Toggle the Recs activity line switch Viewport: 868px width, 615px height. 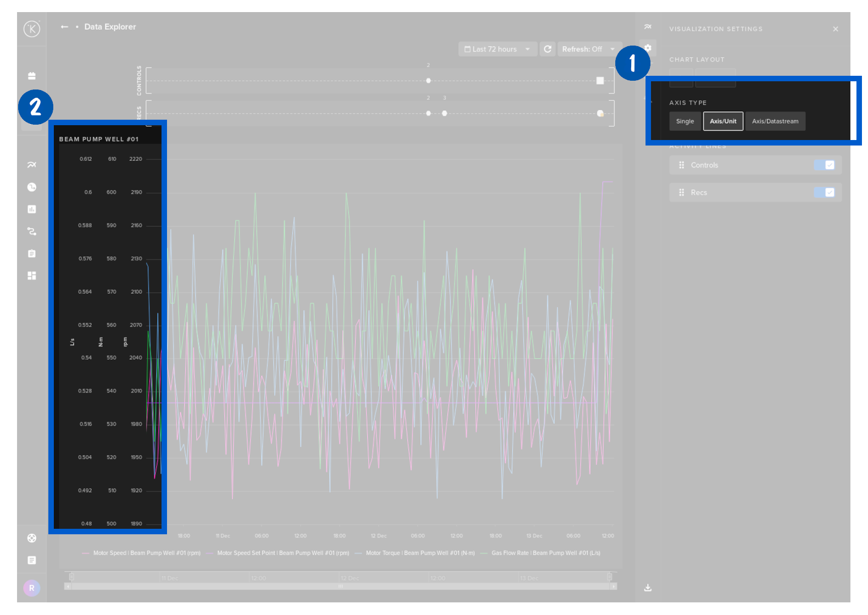825,193
